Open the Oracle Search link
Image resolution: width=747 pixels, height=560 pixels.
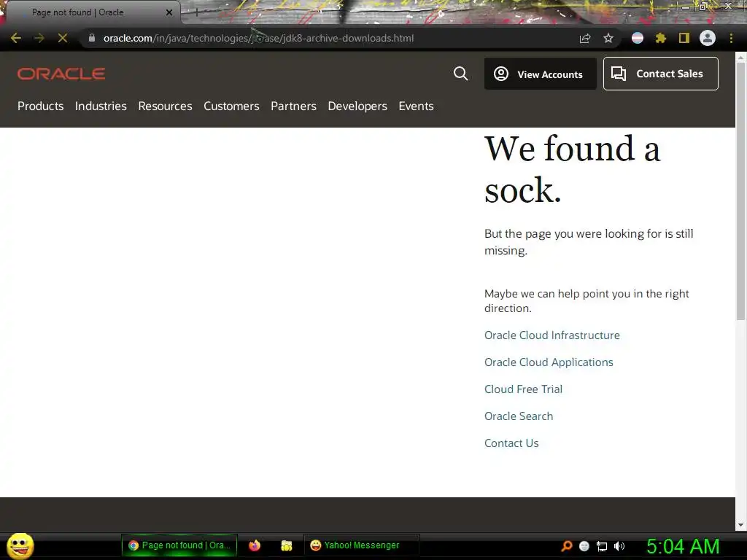[519, 416]
